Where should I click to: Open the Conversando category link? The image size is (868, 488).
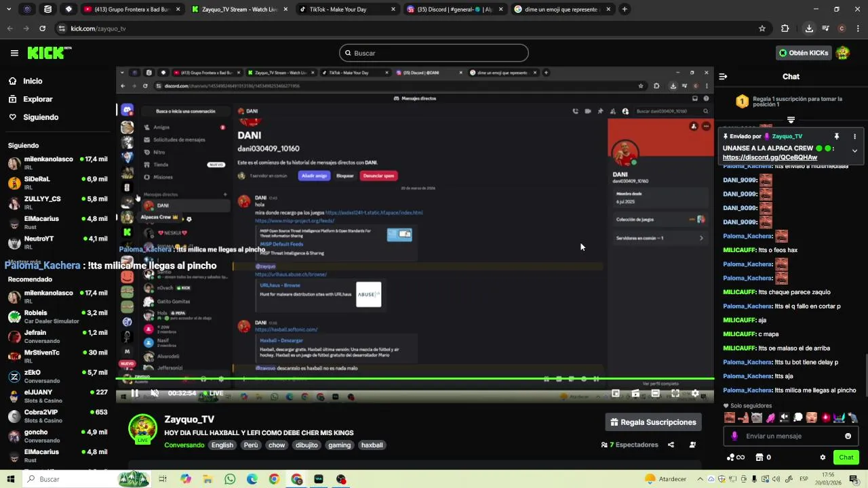(184, 445)
